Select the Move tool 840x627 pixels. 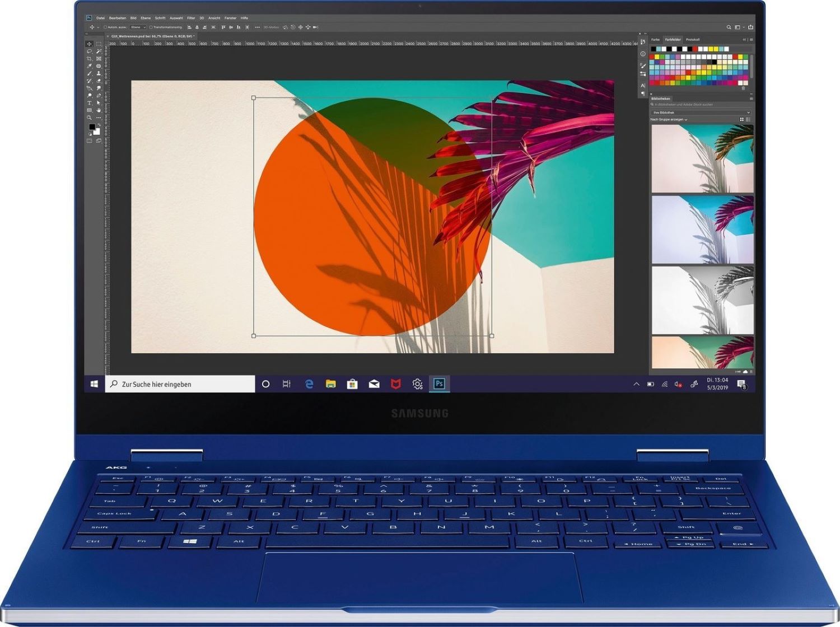point(90,44)
